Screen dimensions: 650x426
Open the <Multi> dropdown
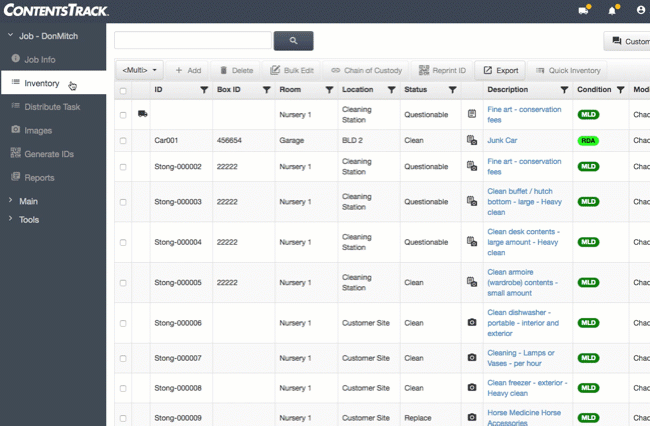(x=139, y=70)
